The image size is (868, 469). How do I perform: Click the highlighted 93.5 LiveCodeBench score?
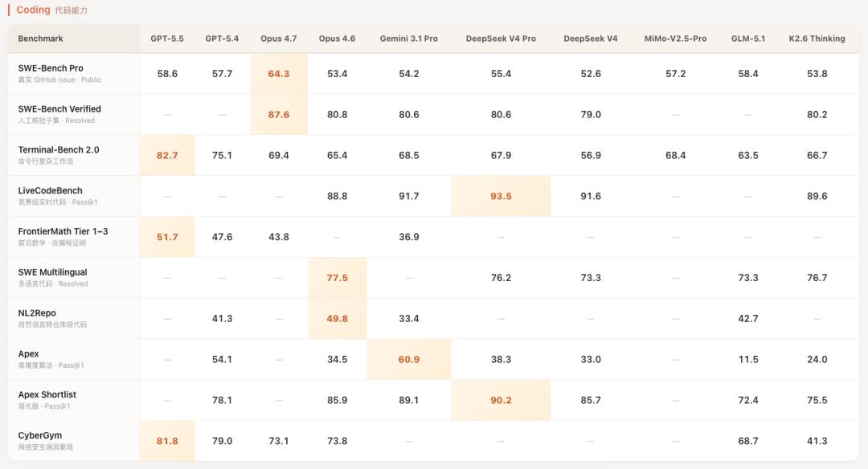[x=501, y=196]
